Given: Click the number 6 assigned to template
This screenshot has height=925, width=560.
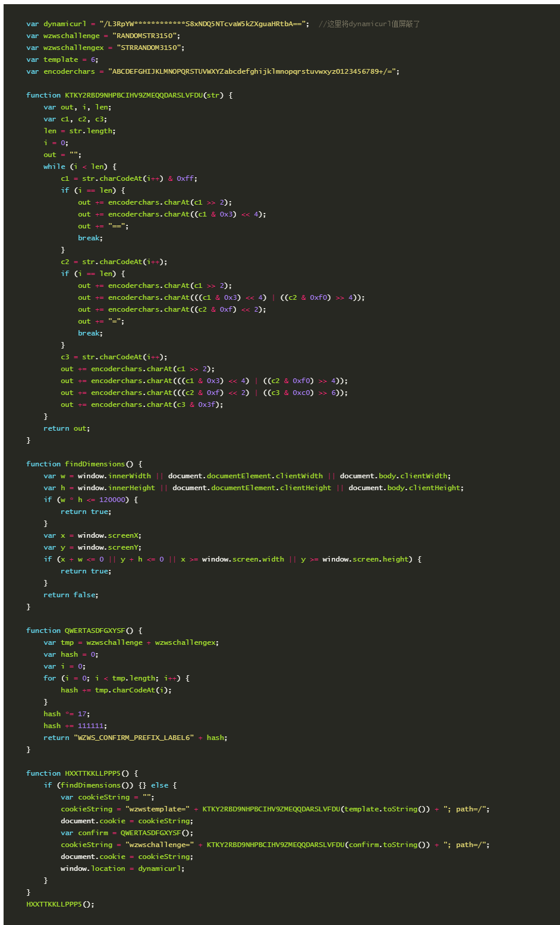Looking at the screenshot, I should 93,59.
